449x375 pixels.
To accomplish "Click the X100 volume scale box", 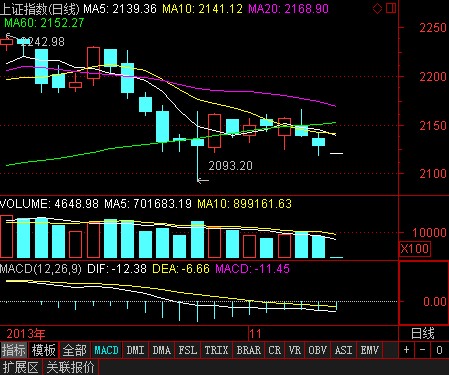I will coord(415,248).
